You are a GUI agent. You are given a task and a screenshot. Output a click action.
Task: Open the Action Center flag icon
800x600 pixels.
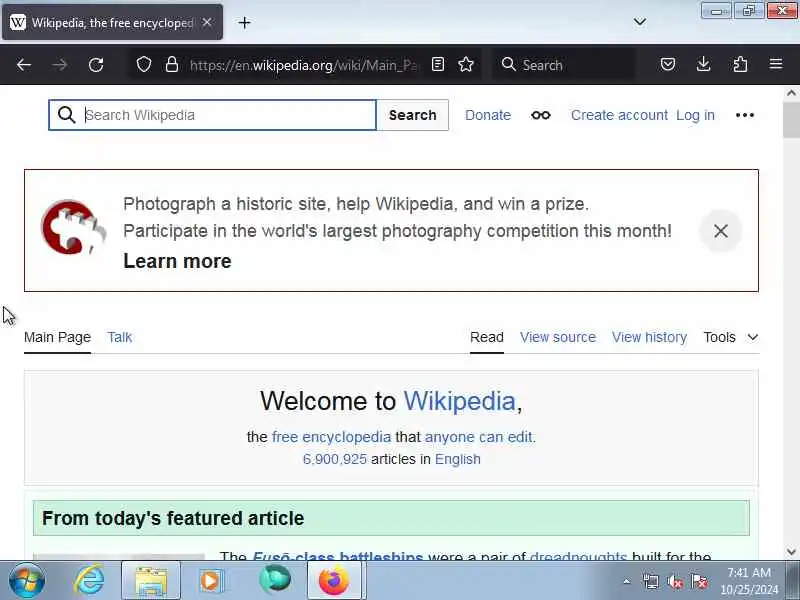coord(699,582)
